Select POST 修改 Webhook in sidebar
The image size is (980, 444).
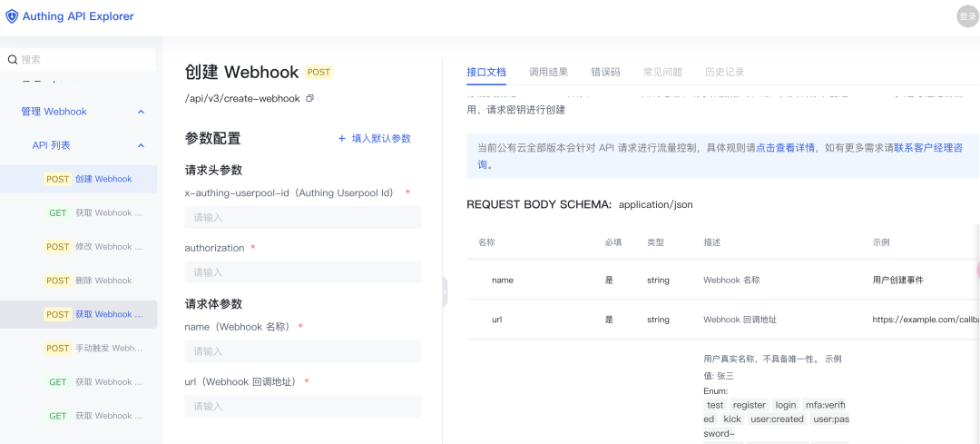(78, 246)
